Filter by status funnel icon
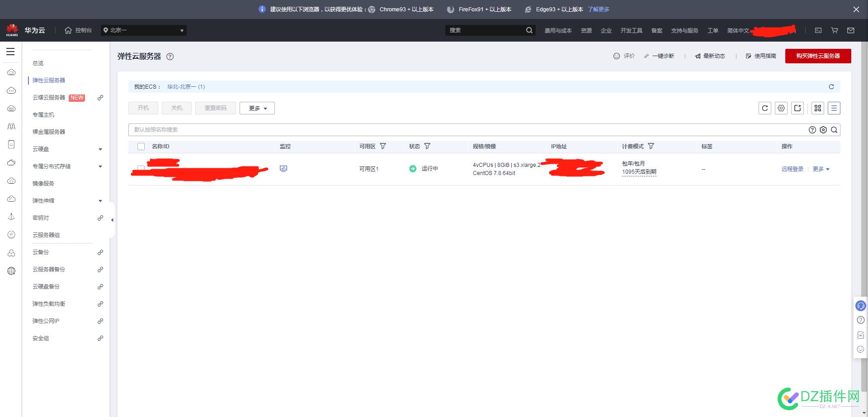Viewport: 868px width, 417px height. (427, 146)
